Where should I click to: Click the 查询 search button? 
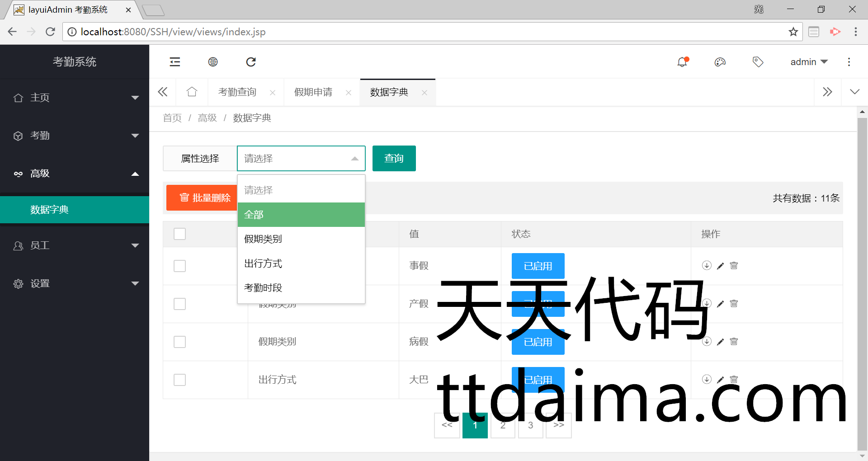coord(394,159)
